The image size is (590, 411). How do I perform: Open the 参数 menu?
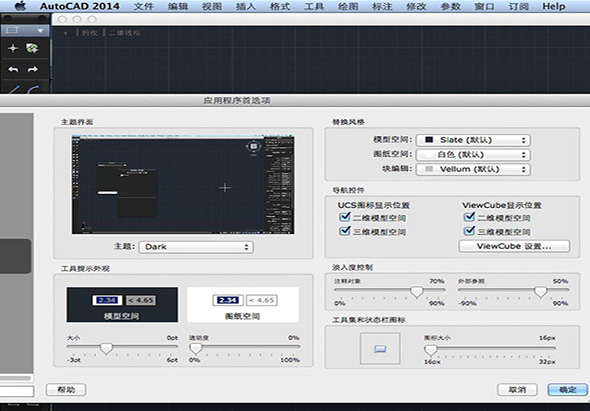point(450,6)
